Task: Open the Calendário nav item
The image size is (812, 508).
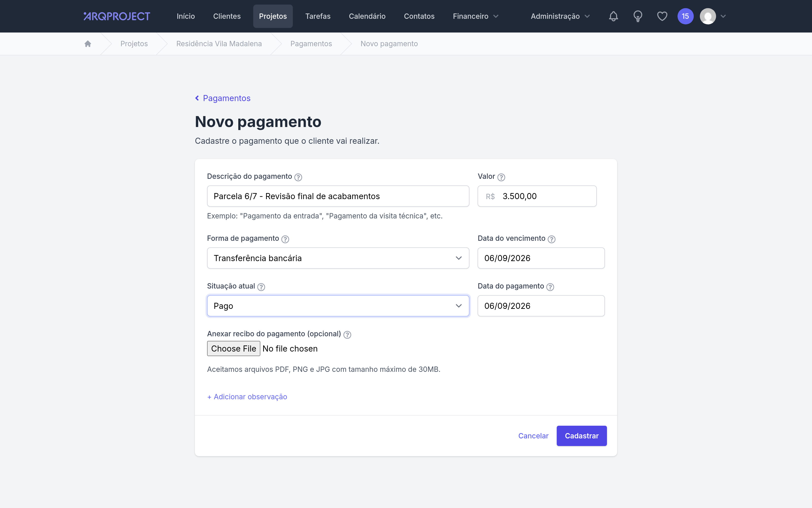Action: tap(367, 16)
